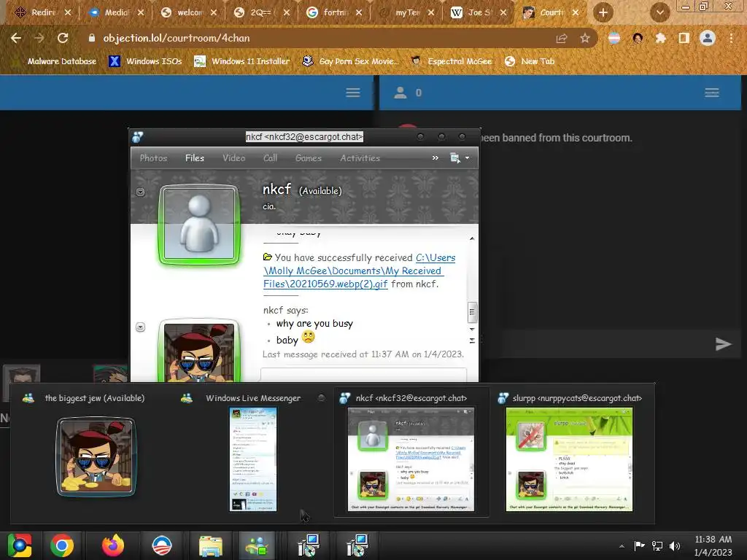Select nkcf chat window preview thumbnail
This screenshot has width=747, height=560.
pos(411,459)
